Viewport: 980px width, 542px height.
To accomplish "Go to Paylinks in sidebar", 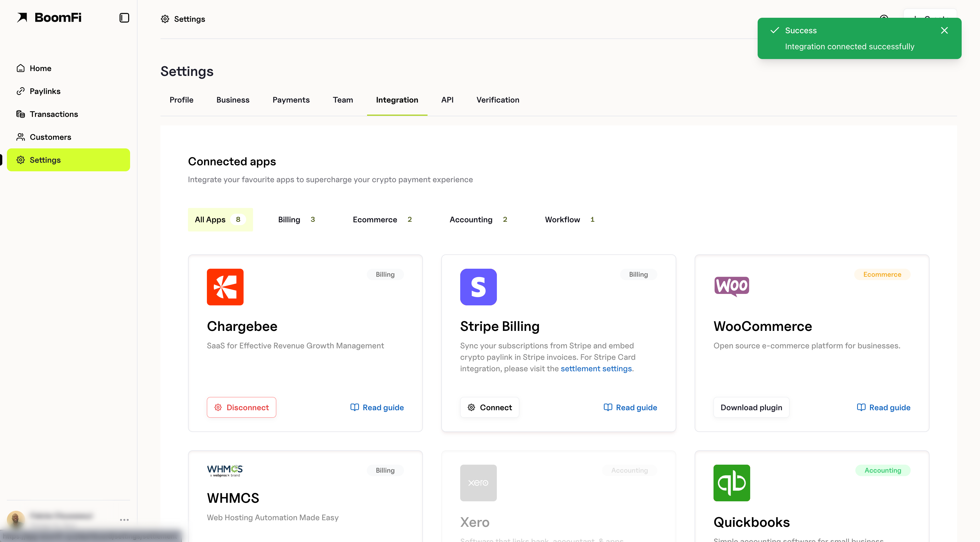I will (x=45, y=91).
